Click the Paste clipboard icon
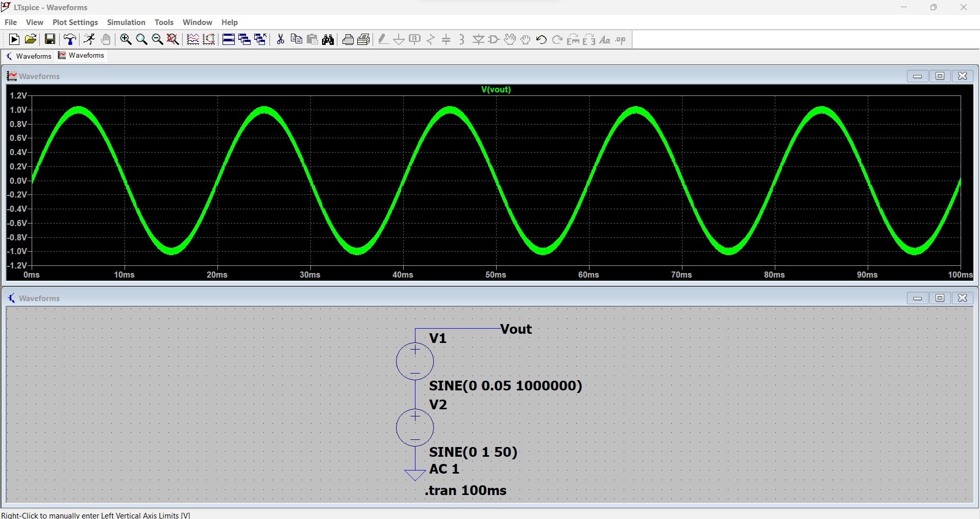Screen dimensions: 980x519 [312, 39]
